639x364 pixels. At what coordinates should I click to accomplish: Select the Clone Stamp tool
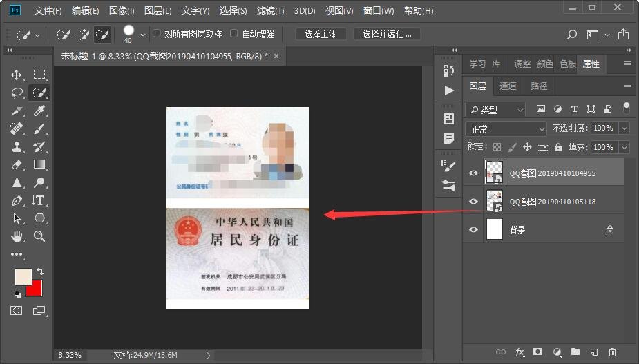(17, 146)
